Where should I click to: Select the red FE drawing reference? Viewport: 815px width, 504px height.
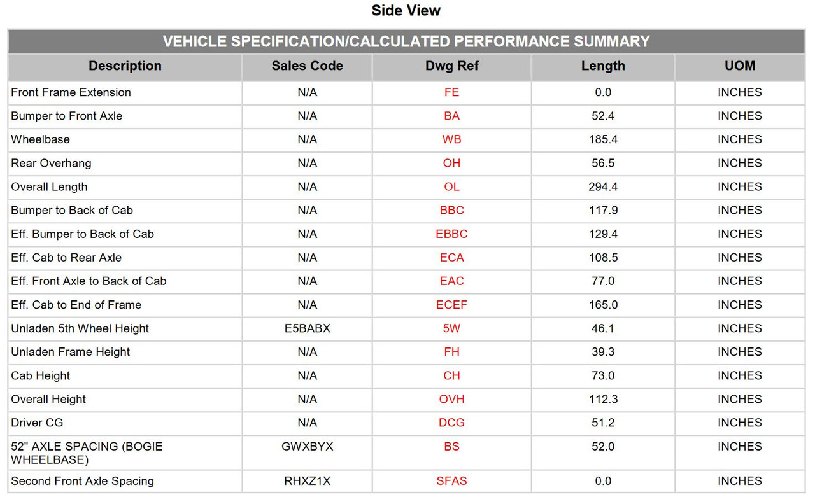tap(451, 92)
